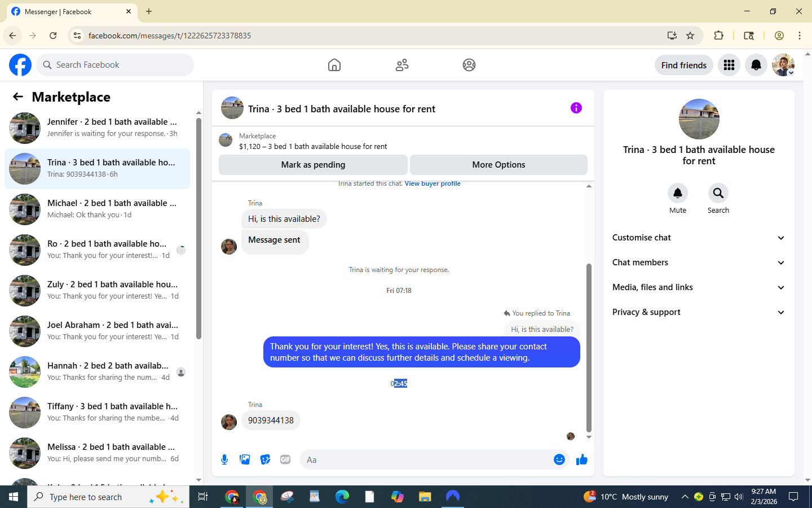Open the GIF picker

(285, 459)
